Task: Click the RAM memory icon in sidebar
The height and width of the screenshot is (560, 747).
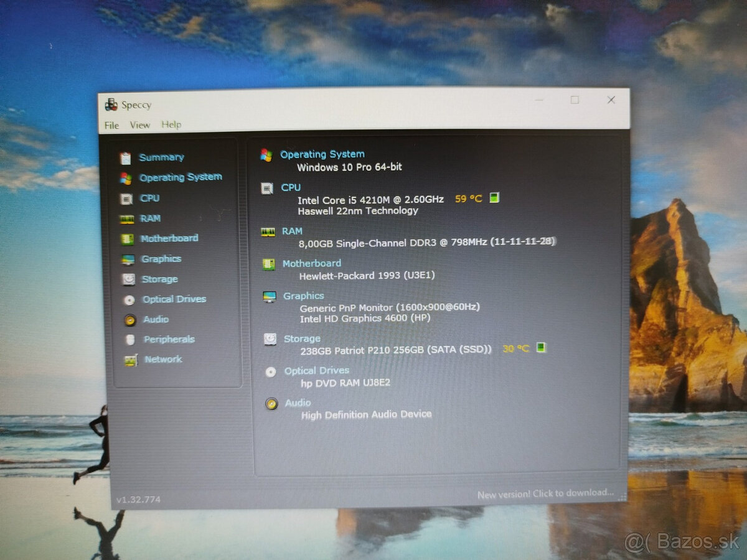Action: [128, 218]
